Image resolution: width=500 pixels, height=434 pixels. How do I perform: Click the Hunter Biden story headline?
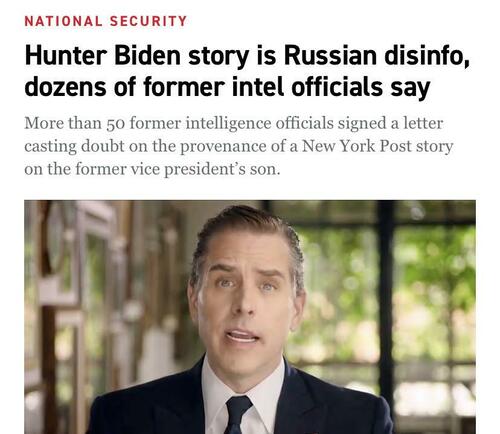point(247,71)
